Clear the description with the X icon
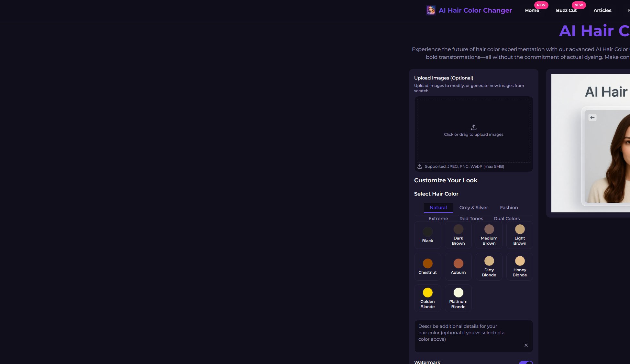The height and width of the screenshot is (364, 630). tap(526, 345)
